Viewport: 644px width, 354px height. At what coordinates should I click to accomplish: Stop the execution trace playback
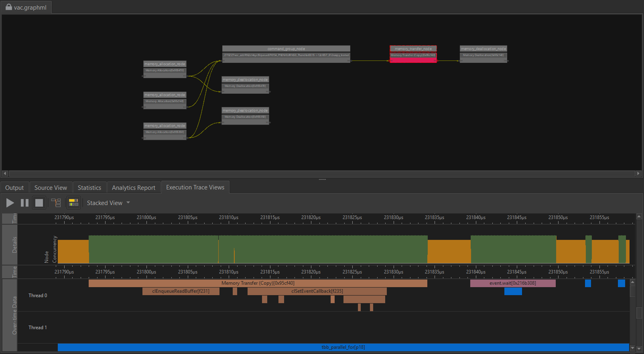point(39,203)
